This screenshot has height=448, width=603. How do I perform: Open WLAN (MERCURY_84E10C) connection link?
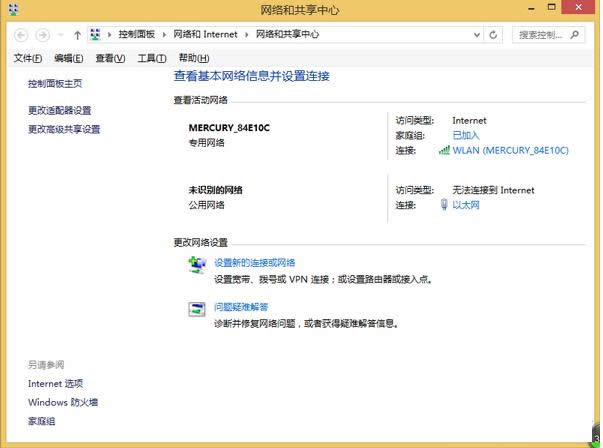coord(510,150)
